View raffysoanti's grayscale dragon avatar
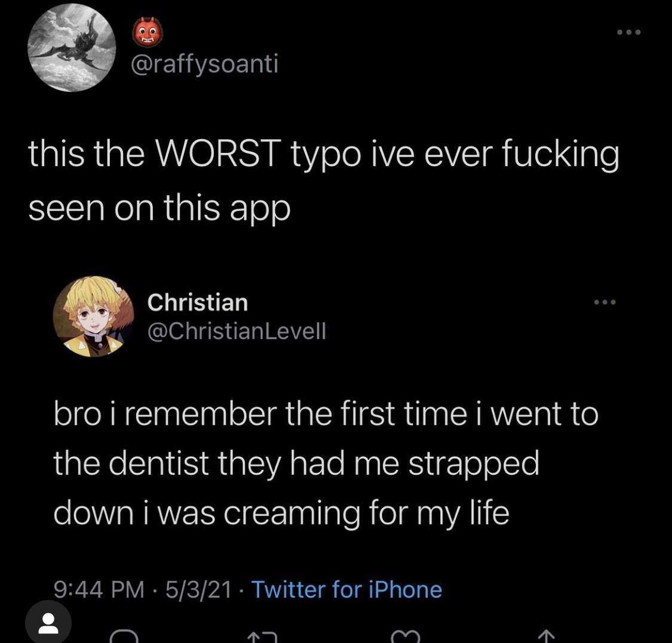This screenshot has width=672, height=643. [72, 48]
